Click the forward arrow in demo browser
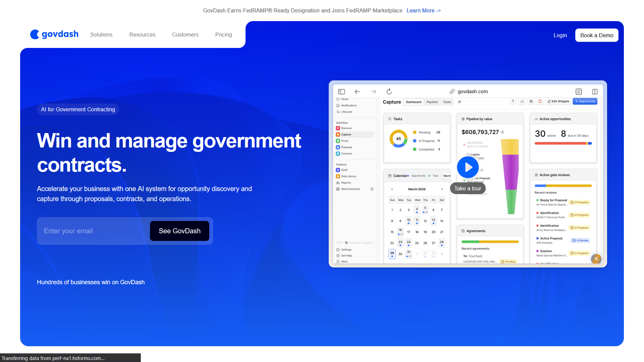The width and height of the screenshot is (644, 362). [373, 92]
